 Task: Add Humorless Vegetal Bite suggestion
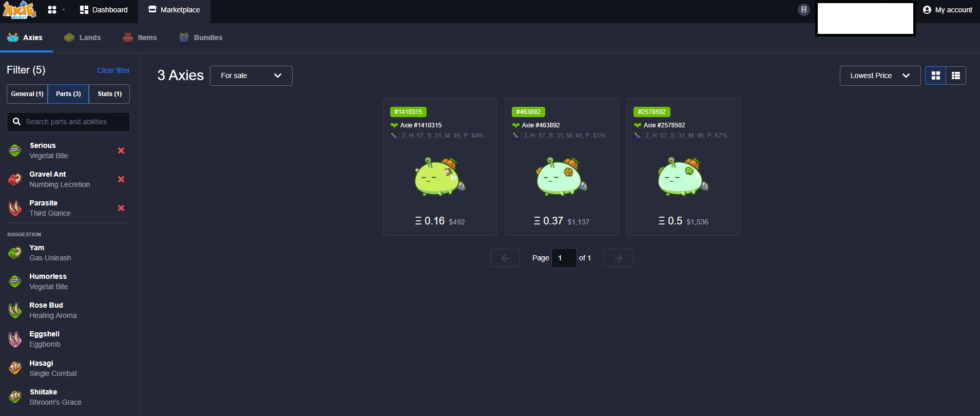point(68,281)
